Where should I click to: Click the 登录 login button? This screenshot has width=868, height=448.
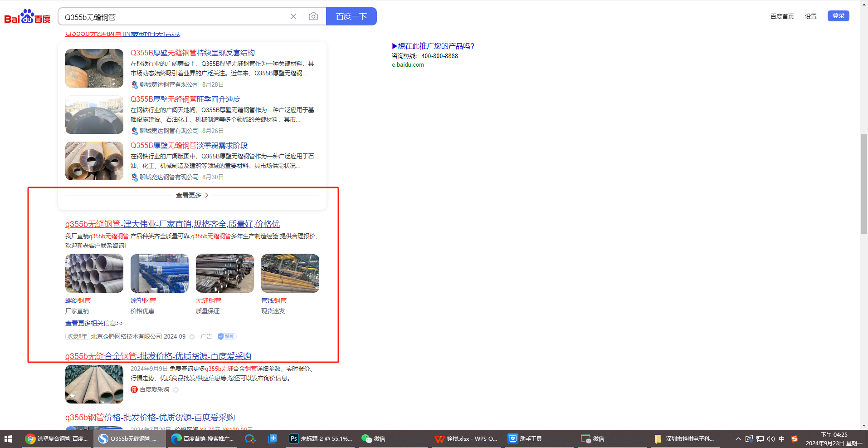click(838, 16)
